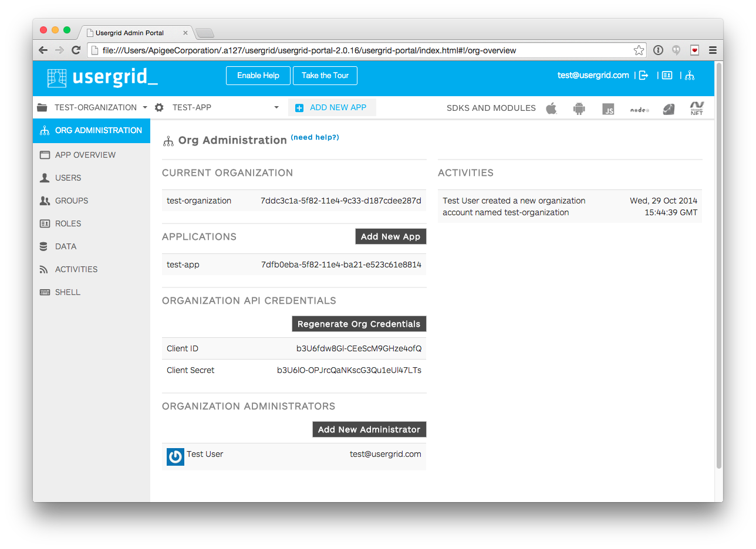
Task: Open ACTIVITIES in the sidebar
Action: pyautogui.click(x=92, y=269)
